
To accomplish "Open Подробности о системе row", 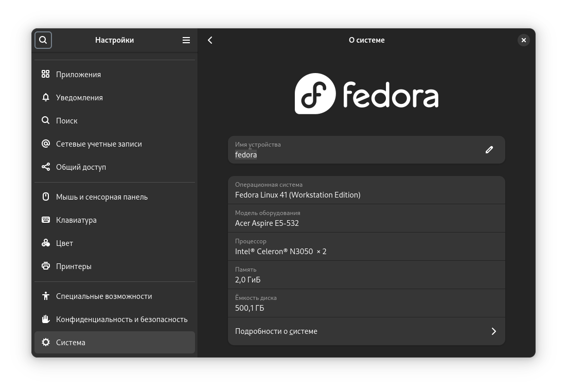I will click(x=366, y=331).
